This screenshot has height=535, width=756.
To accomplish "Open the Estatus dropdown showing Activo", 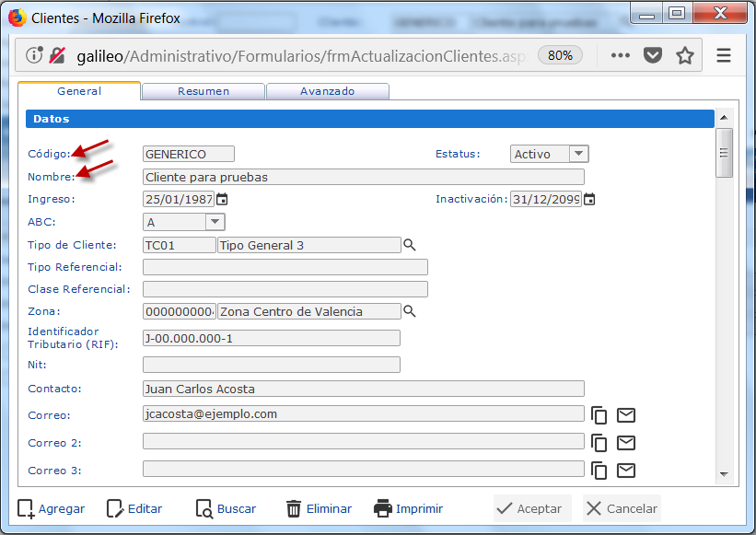I will [549, 154].
